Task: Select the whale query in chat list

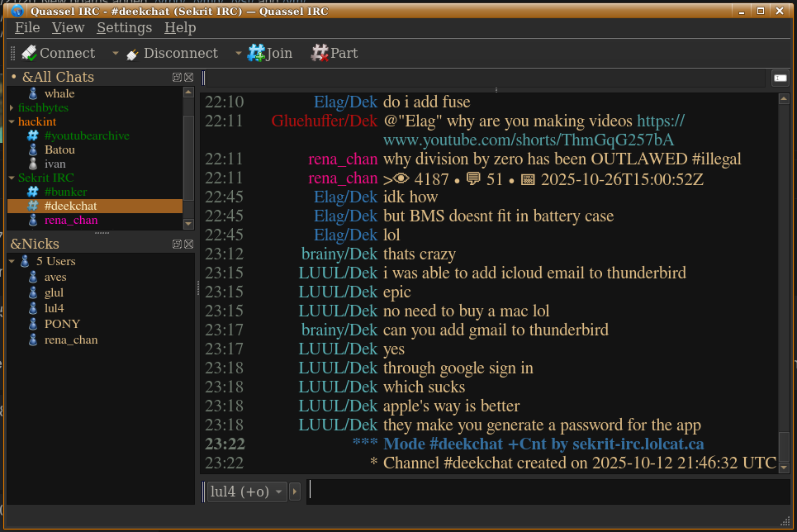Action: (59, 93)
